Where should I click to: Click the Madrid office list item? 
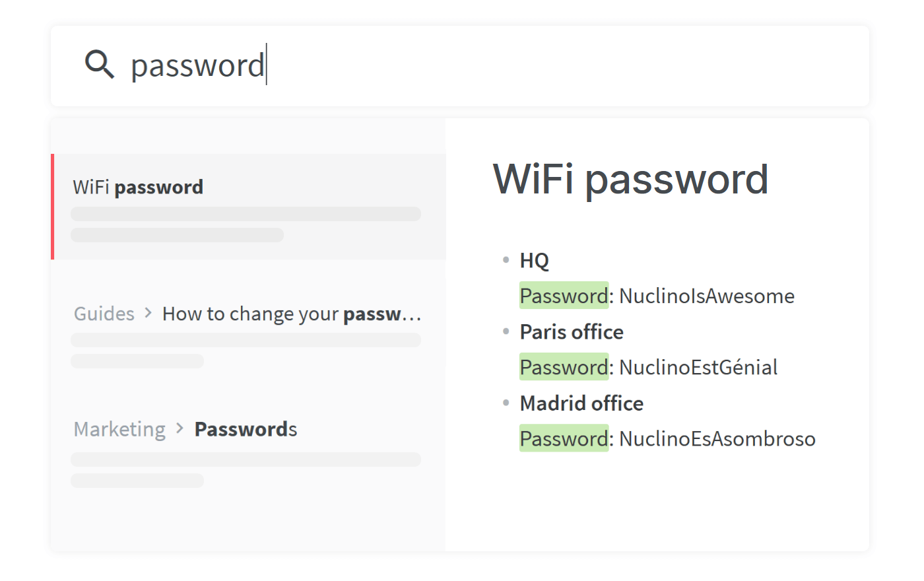[x=581, y=403]
